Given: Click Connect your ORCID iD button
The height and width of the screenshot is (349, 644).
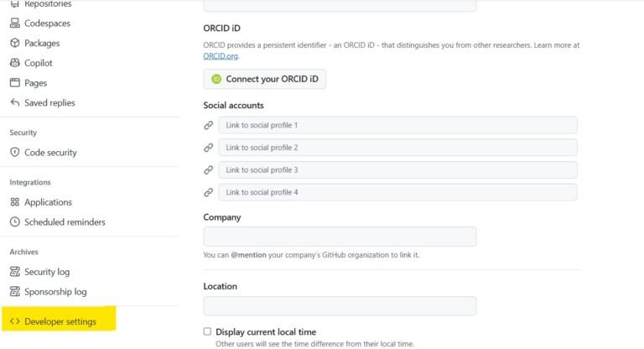Looking at the screenshot, I should (x=264, y=79).
